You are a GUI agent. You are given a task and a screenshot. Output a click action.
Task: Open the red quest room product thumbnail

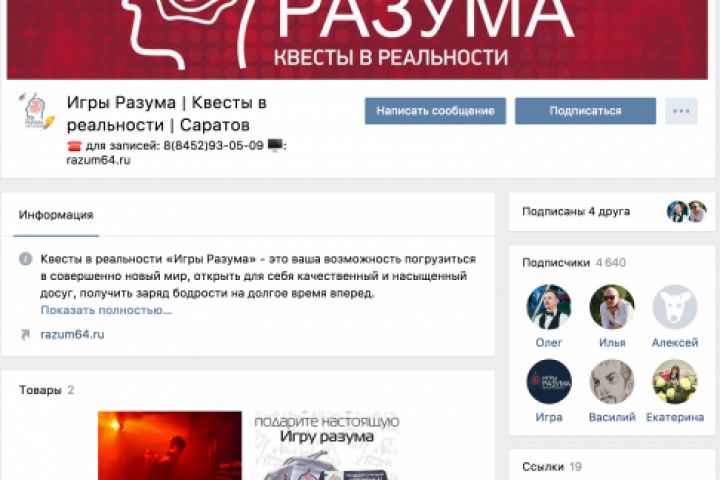[x=169, y=446]
